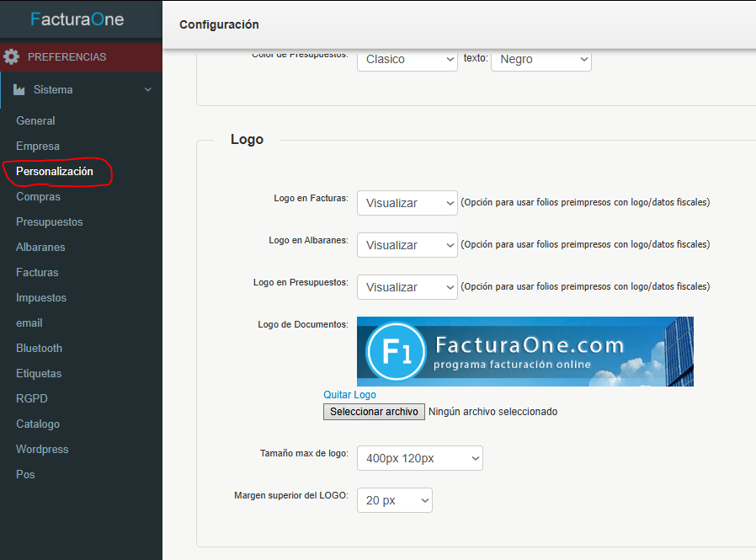The height and width of the screenshot is (560, 756).
Task: Go to the Facturas section
Action: (x=37, y=273)
